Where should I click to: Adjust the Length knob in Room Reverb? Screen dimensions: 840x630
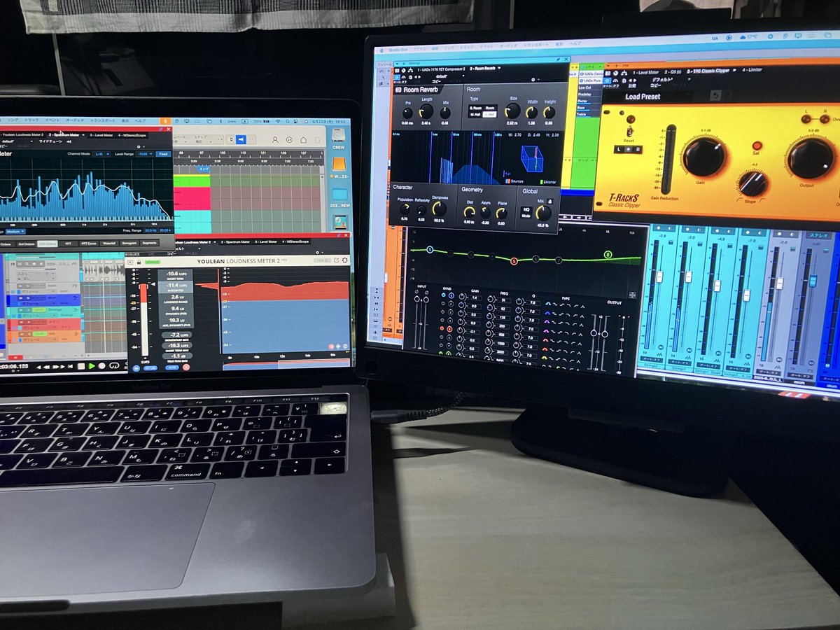(x=426, y=111)
